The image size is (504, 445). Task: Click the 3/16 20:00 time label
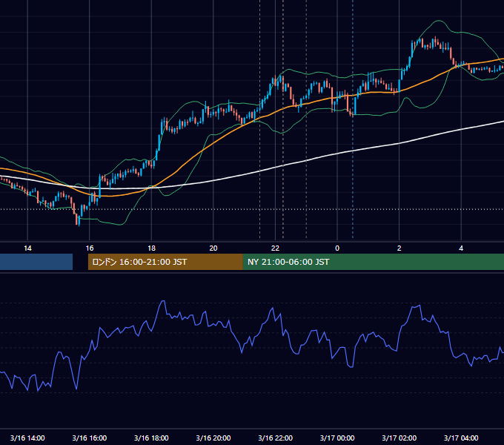coord(213,438)
